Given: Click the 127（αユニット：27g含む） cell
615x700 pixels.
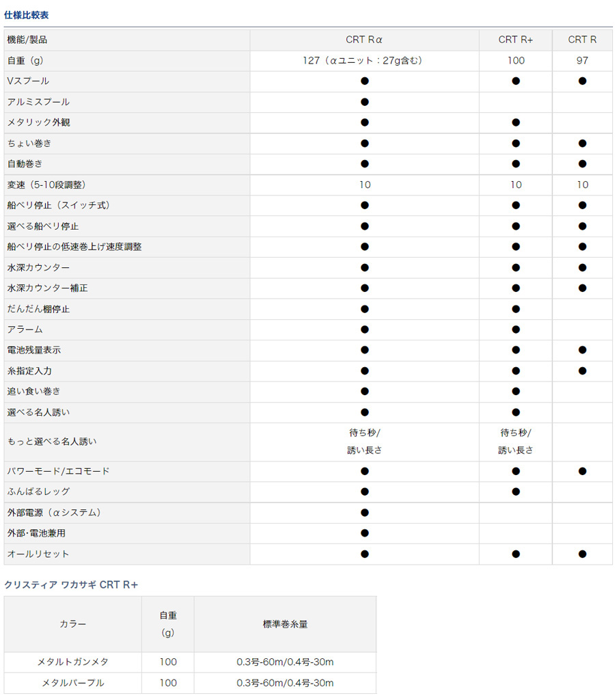Looking at the screenshot, I should pyautogui.click(x=364, y=60).
